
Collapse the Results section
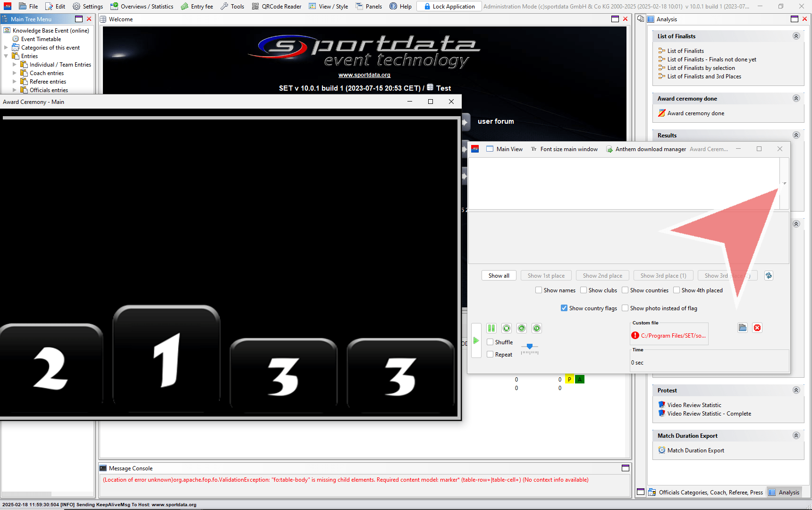[x=796, y=136]
